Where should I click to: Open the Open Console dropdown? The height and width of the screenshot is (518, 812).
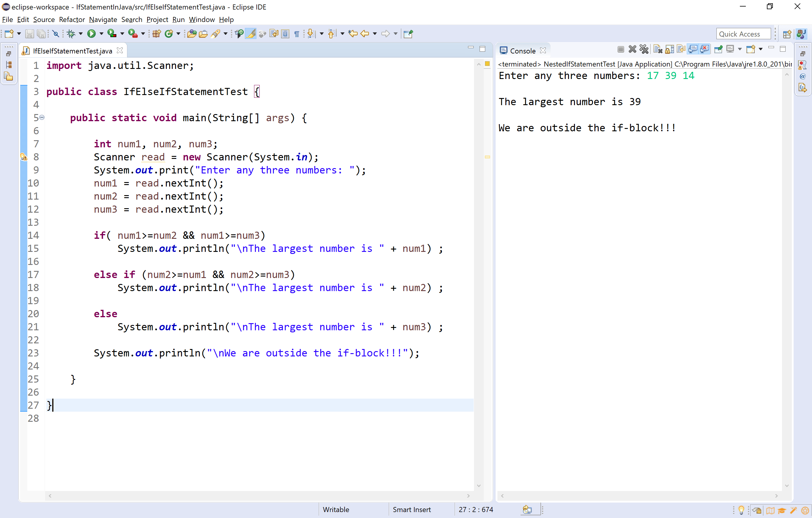coord(761,49)
